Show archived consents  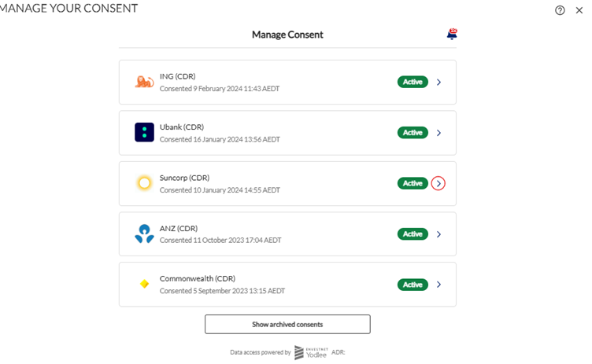[x=287, y=324]
